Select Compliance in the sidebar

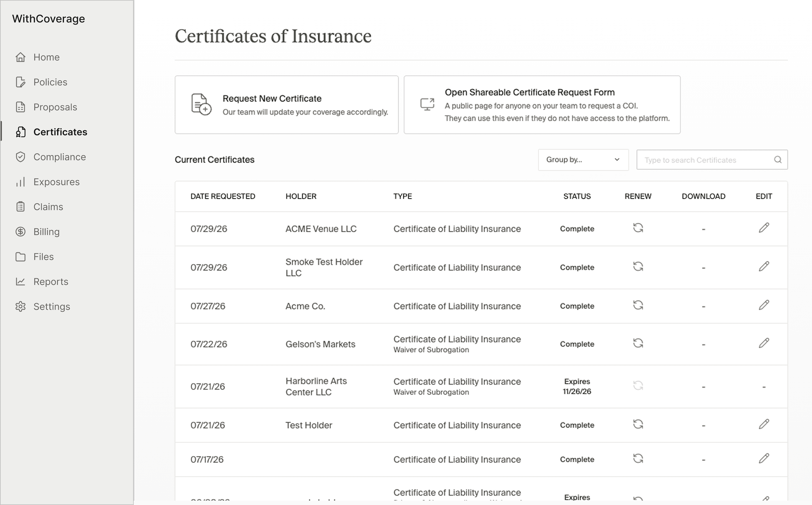click(x=60, y=157)
